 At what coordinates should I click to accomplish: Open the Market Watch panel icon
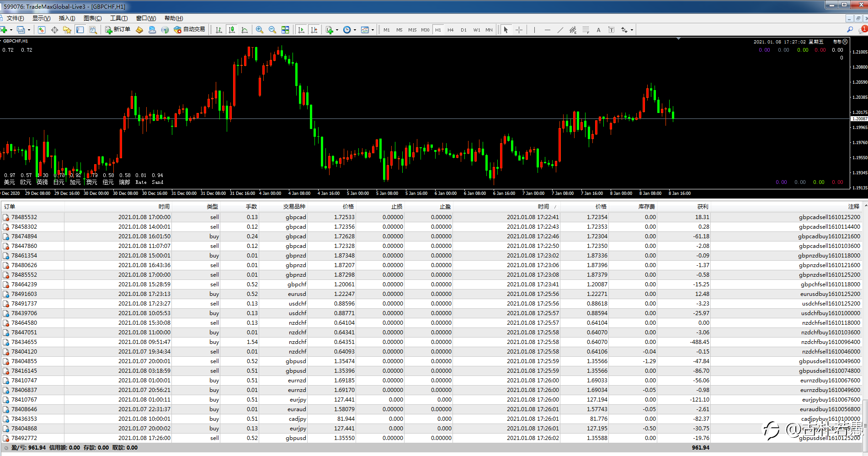pyautogui.click(x=42, y=30)
